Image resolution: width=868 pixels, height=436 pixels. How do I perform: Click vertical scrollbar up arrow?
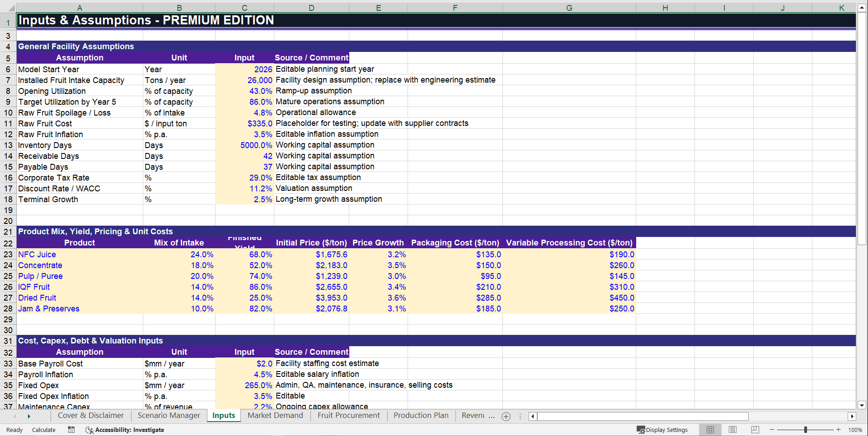(862, 8)
